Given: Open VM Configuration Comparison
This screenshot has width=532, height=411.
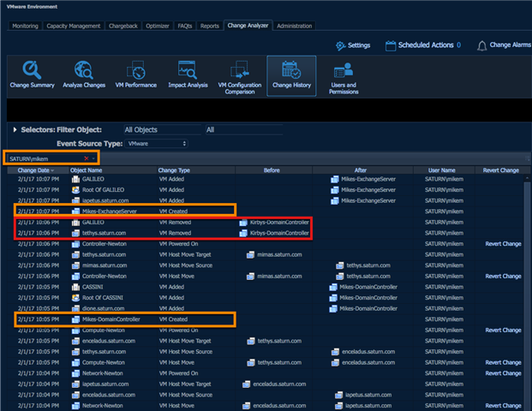Looking at the screenshot, I should pyautogui.click(x=240, y=78).
